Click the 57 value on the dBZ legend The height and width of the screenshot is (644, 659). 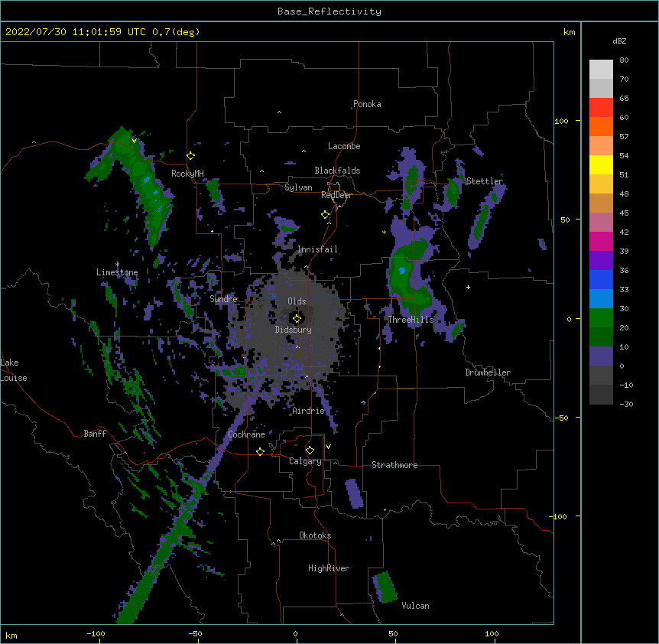(x=624, y=137)
